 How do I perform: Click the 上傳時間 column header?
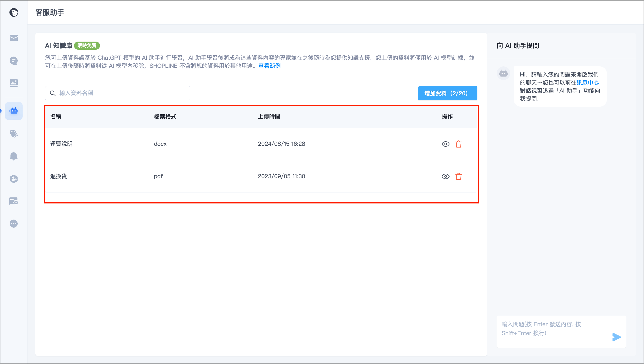pyautogui.click(x=269, y=116)
